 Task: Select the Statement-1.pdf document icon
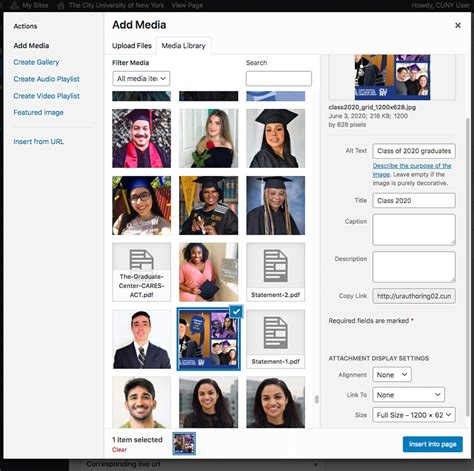tap(275, 339)
